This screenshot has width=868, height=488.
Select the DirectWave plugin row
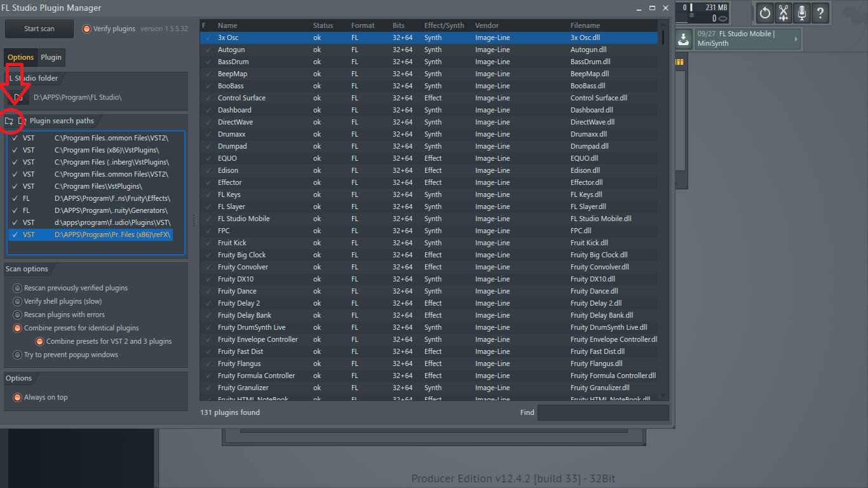point(429,122)
